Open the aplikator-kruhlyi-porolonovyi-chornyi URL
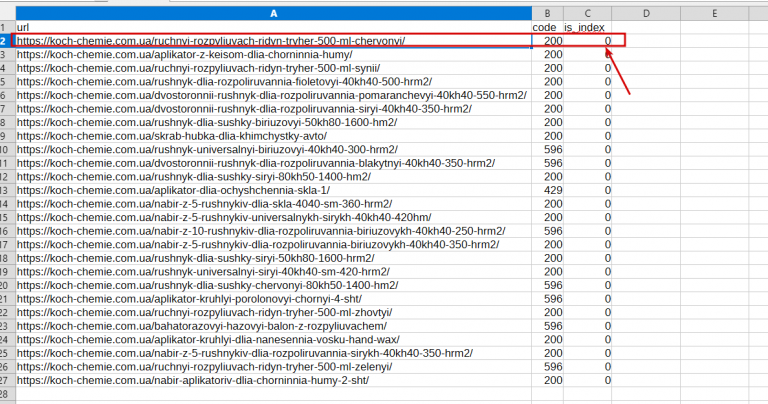 tap(190, 299)
